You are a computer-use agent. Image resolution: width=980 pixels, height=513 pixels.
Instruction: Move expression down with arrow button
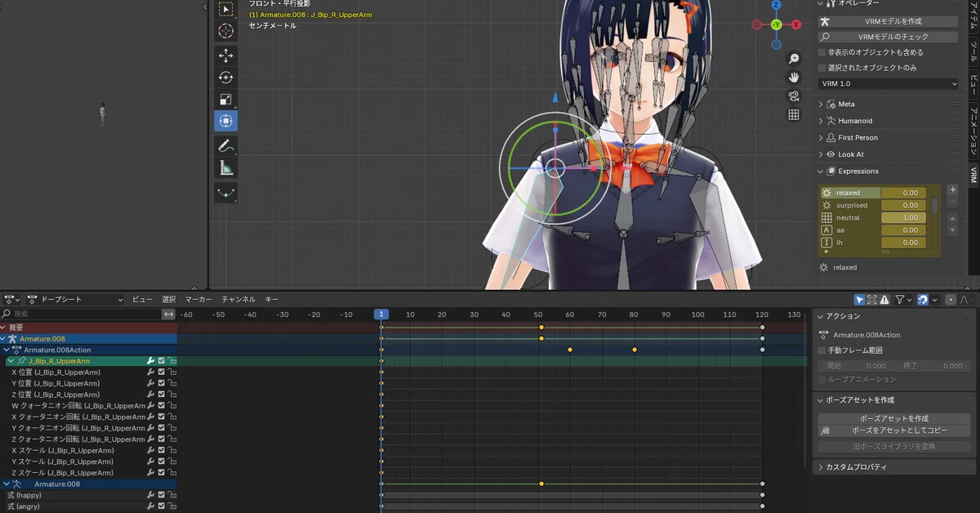coord(952,230)
